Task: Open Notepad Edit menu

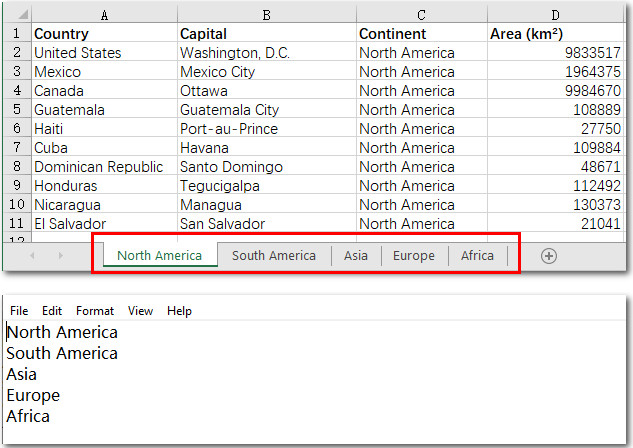Action: 52,311
